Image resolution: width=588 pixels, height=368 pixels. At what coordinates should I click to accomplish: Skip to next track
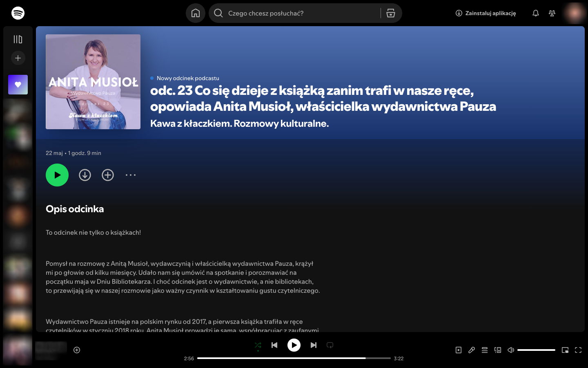click(x=314, y=345)
